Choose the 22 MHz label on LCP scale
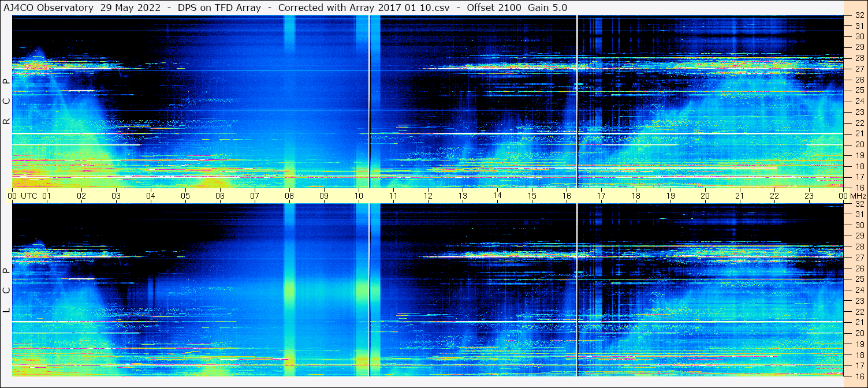The width and height of the screenshot is (868, 388). click(x=859, y=311)
